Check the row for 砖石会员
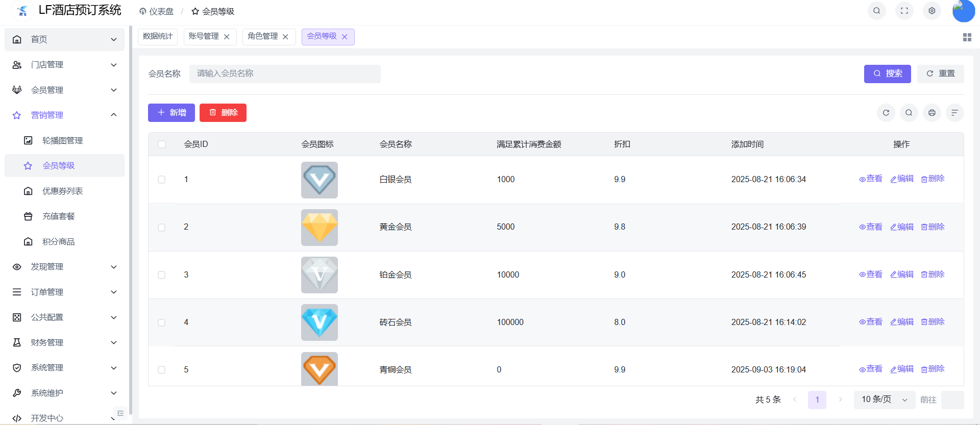Screen dimensions: 980x425 pyautogui.click(x=162, y=322)
